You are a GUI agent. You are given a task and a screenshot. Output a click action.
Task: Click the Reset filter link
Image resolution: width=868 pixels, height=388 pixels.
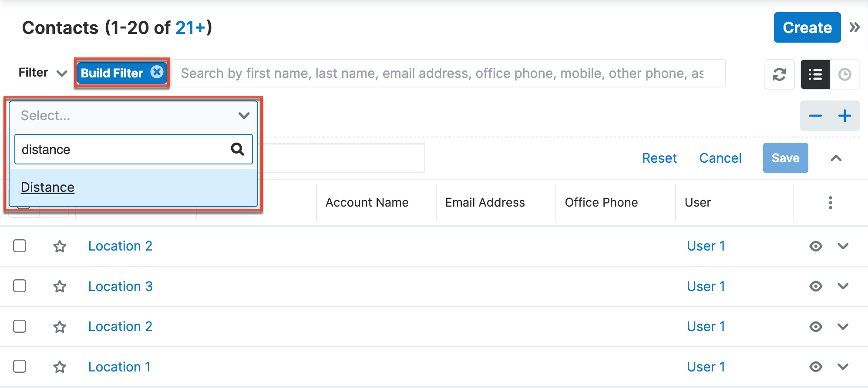coord(659,158)
